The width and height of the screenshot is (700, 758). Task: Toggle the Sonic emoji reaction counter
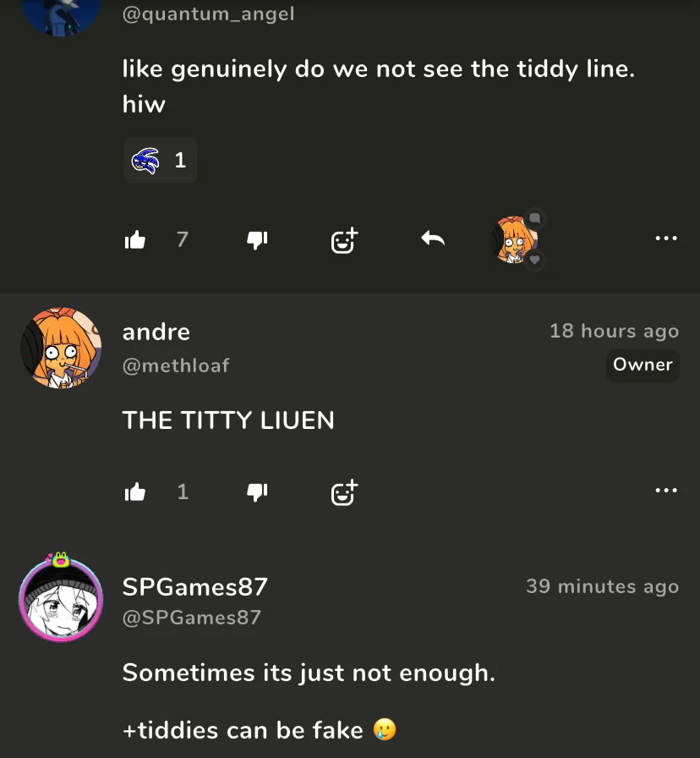coord(160,160)
